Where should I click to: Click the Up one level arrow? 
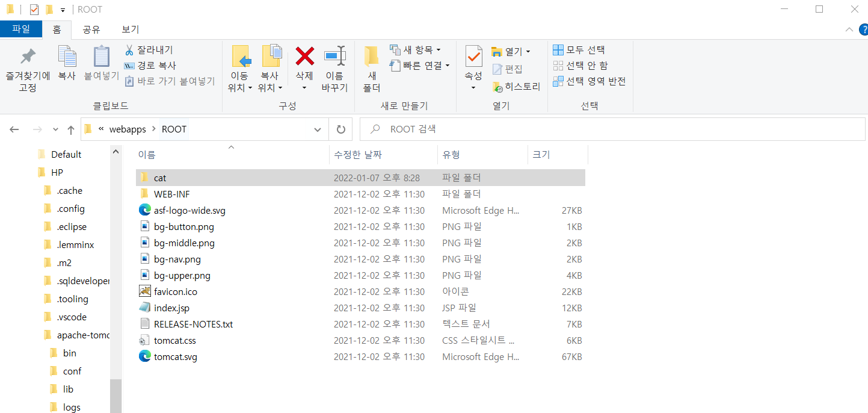pos(71,129)
